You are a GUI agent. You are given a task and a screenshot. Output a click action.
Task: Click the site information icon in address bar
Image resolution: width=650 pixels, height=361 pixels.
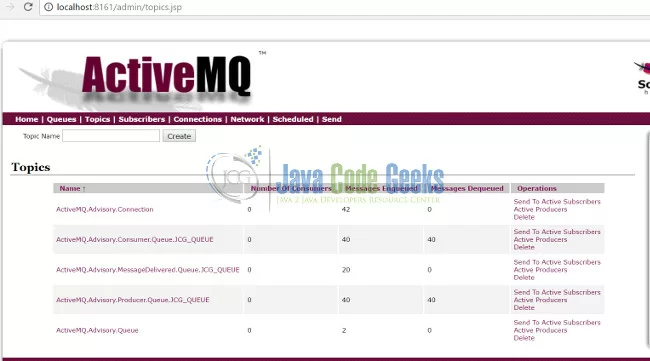click(49, 7)
